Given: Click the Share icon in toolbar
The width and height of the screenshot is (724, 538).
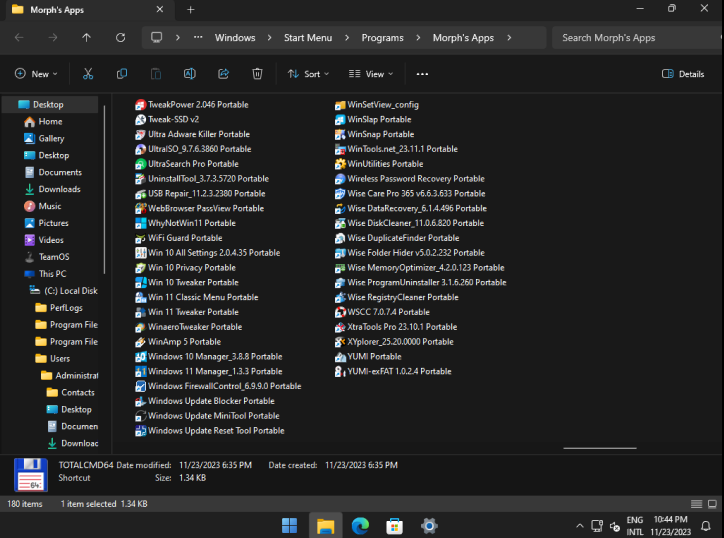Looking at the screenshot, I should [x=223, y=74].
